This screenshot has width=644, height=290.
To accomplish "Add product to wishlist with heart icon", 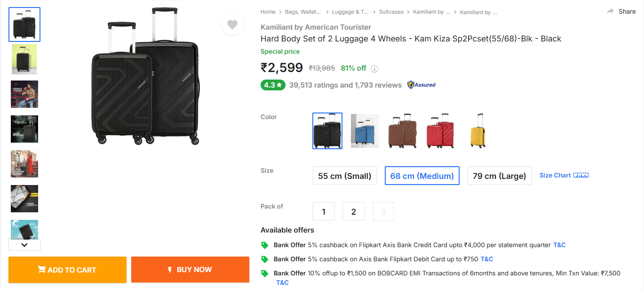I will pyautogui.click(x=232, y=24).
